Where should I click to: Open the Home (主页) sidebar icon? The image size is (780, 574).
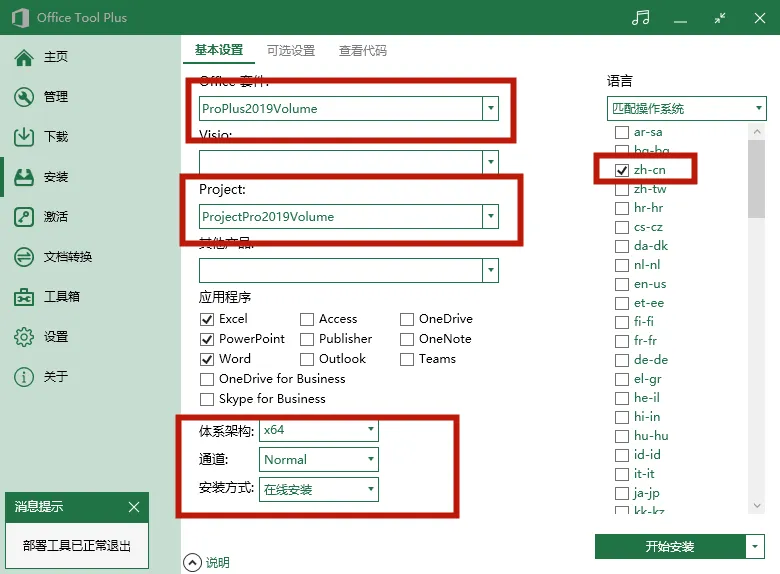coord(24,57)
